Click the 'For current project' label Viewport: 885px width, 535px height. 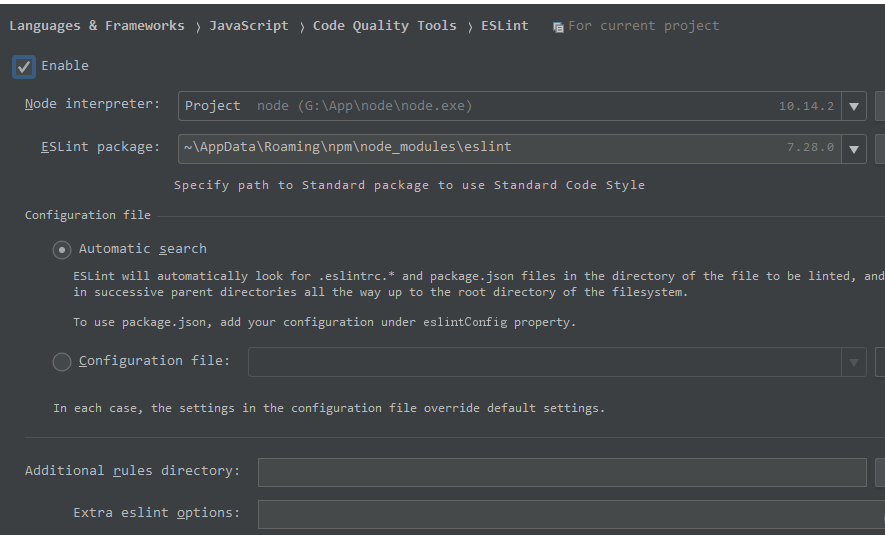click(644, 26)
